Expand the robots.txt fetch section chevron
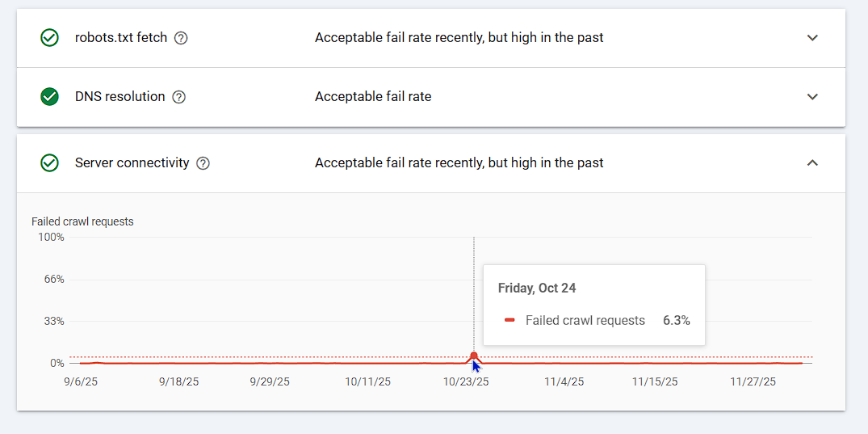This screenshot has width=868, height=434. (812, 38)
